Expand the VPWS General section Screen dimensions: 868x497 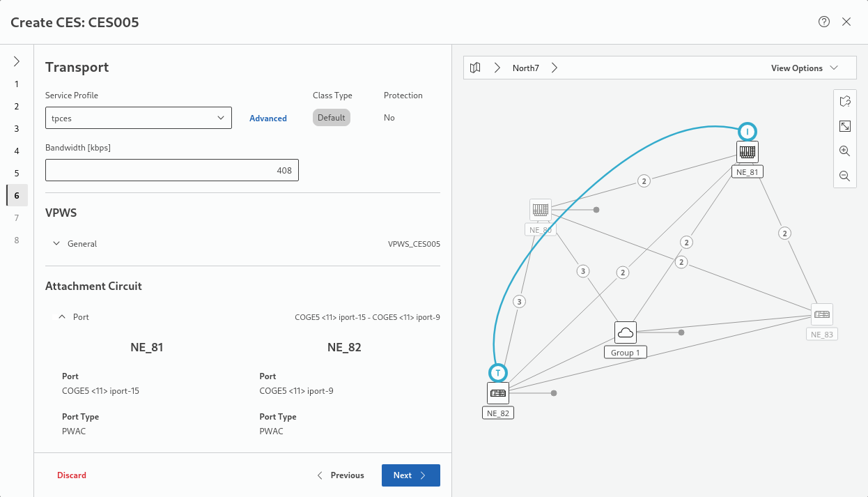point(56,244)
